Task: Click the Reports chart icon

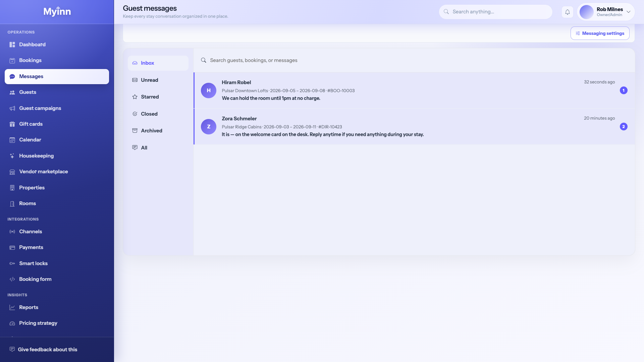Action: click(12, 307)
